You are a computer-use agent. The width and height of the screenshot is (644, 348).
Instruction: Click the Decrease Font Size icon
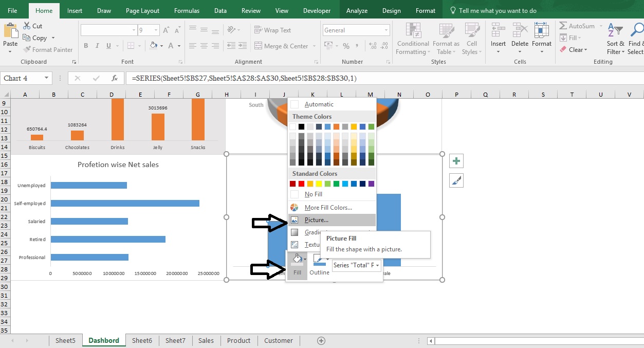pos(178,30)
